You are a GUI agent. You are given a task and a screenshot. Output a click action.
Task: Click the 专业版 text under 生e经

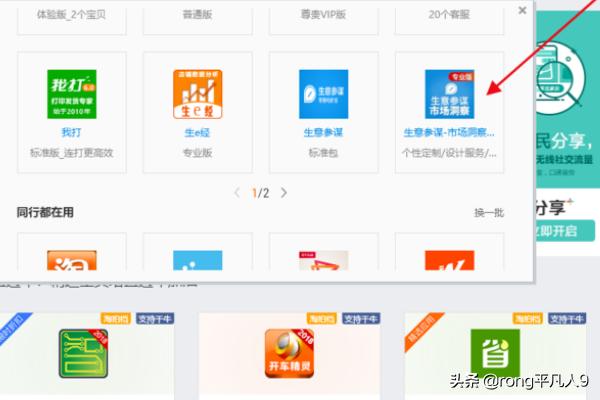(197, 153)
